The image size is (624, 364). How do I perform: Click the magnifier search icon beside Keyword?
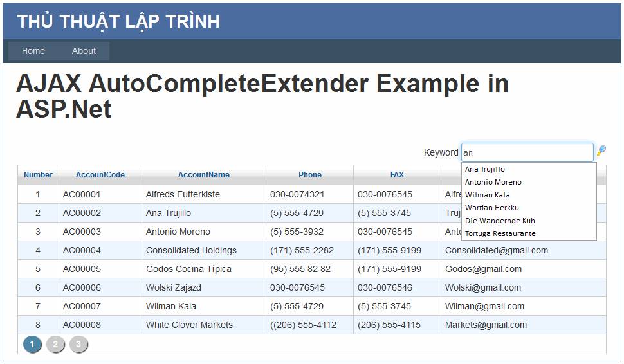click(x=601, y=150)
